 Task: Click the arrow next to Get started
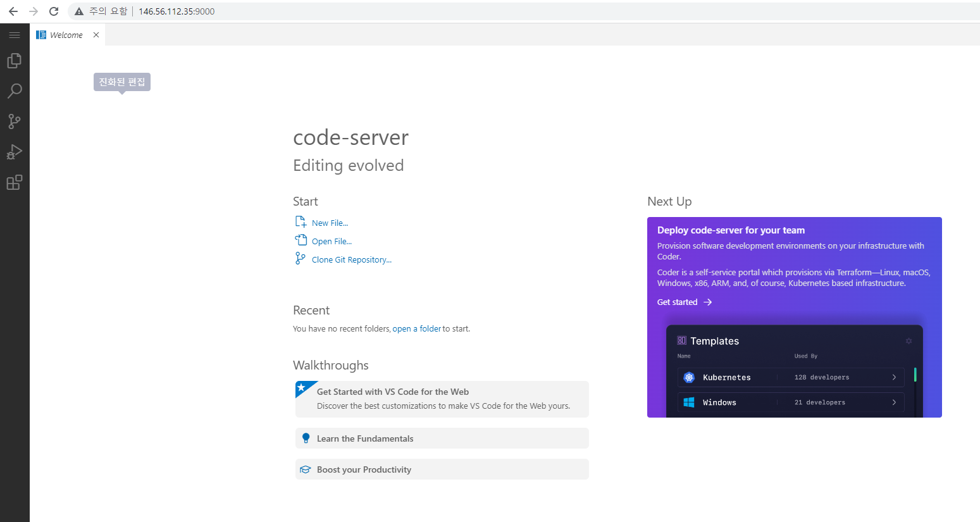708,302
